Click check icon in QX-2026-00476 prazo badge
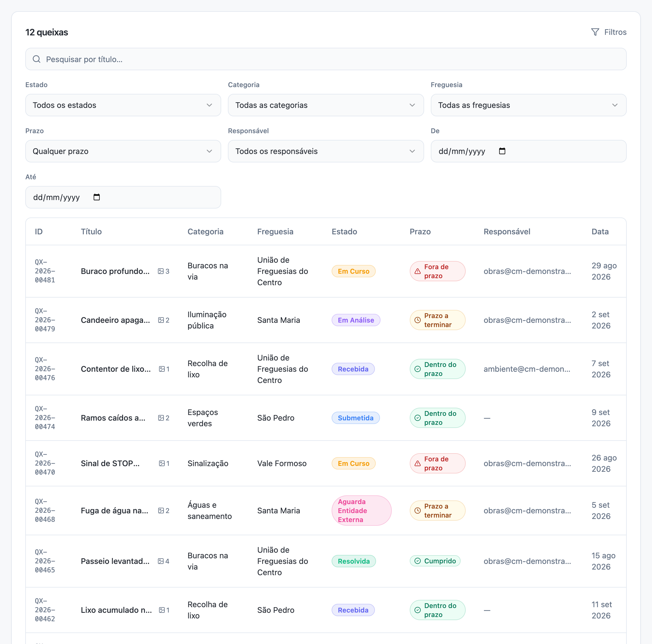Viewport: 652px width, 644px height. [417, 369]
